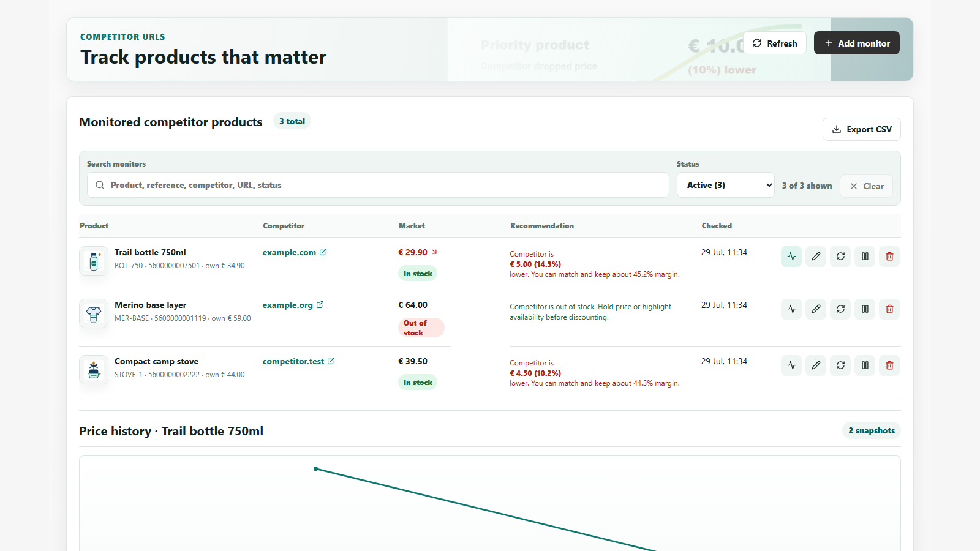Delete the Trail bottle 750ml monitor
Viewport: 980px width, 551px height.
[x=889, y=257]
